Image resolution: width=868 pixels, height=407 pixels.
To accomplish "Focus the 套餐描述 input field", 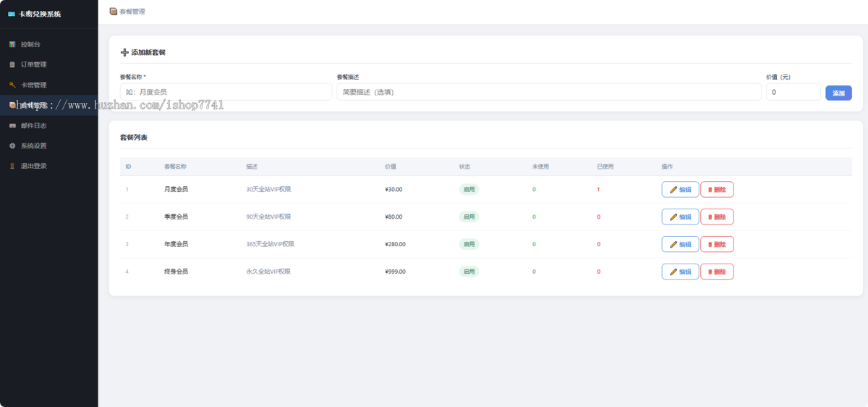I will [549, 92].
